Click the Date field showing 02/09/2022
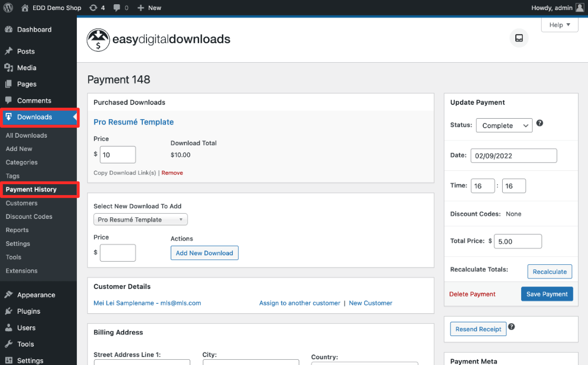Image resolution: width=588 pixels, height=365 pixels. pos(514,156)
